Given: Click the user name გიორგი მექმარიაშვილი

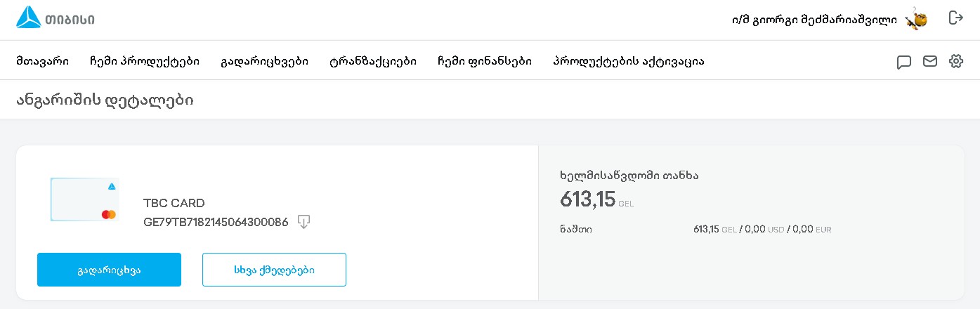Looking at the screenshot, I should click(814, 20).
